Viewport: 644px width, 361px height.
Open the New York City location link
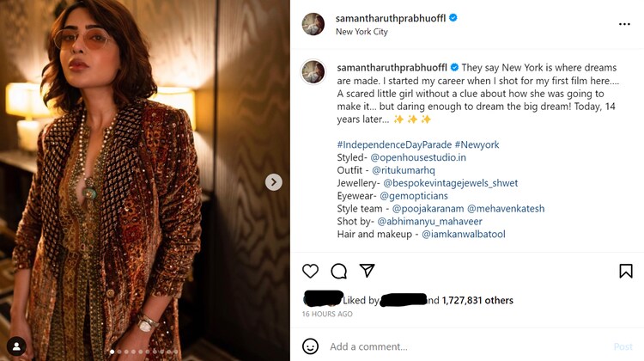(361, 32)
